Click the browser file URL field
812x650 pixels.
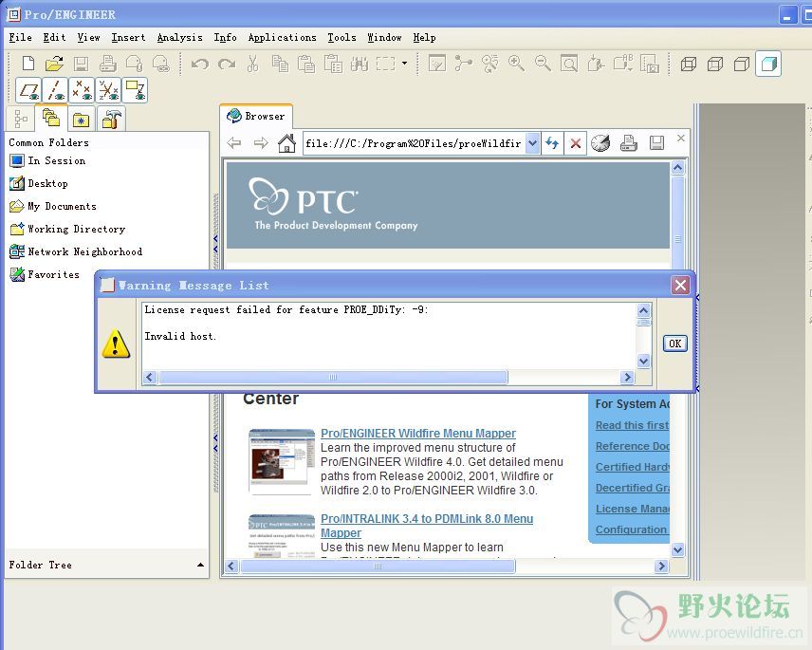click(414, 143)
